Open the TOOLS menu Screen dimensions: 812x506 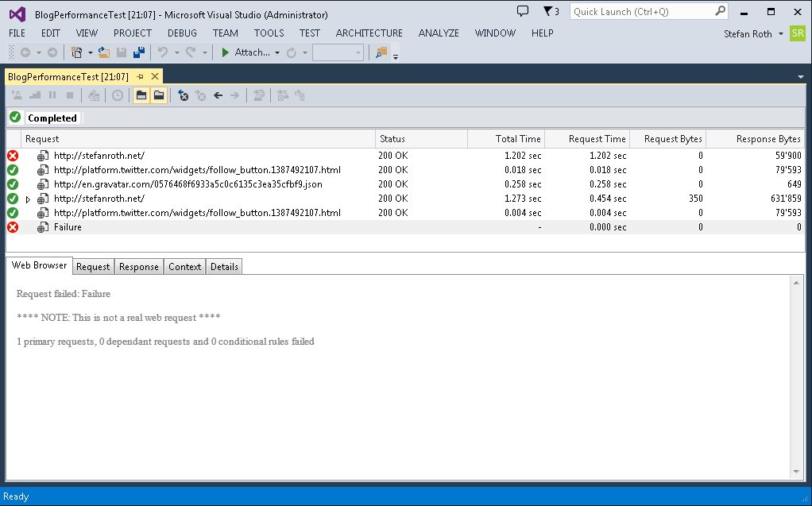[269, 33]
